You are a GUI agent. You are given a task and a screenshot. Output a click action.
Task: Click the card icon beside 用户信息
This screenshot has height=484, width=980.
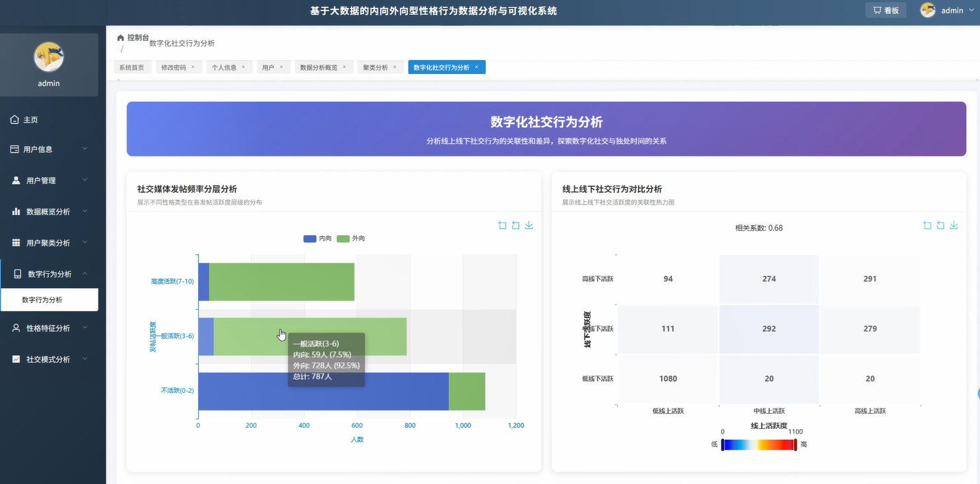(x=15, y=149)
